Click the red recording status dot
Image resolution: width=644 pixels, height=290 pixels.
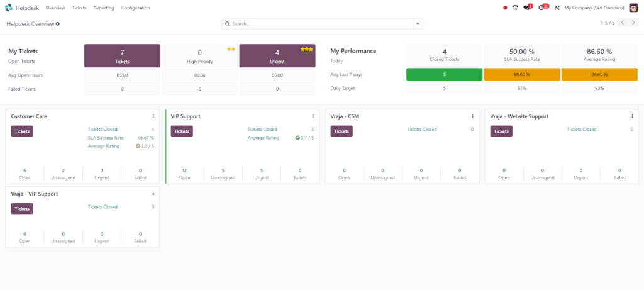(x=504, y=8)
